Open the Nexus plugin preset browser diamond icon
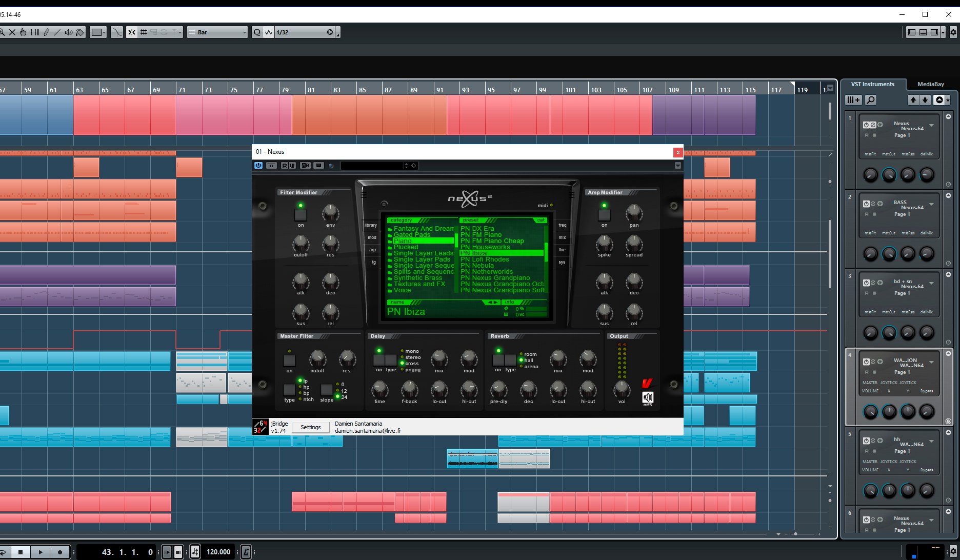Screen dimensions: 960x560 [x=414, y=165]
